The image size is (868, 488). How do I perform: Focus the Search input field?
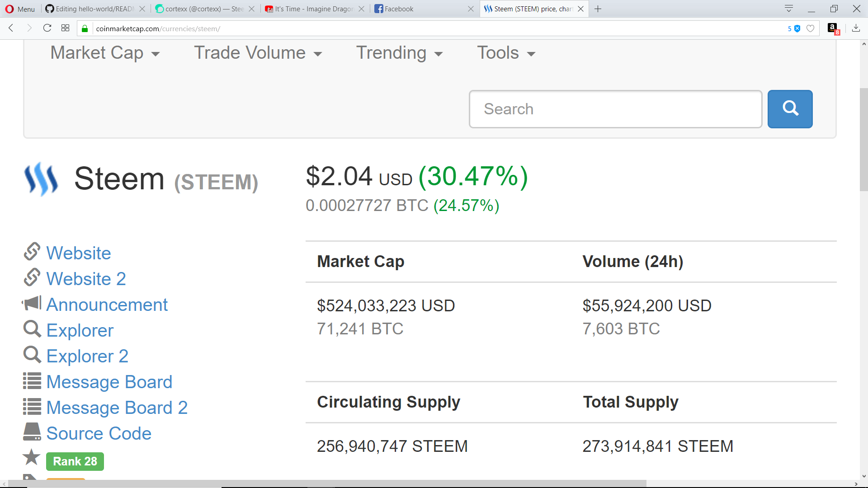coord(616,109)
